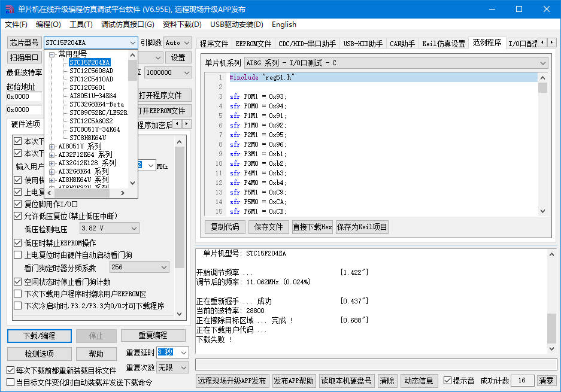
Task: Open the 重复次数 无限 dropdown
Action: coord(173,367)
